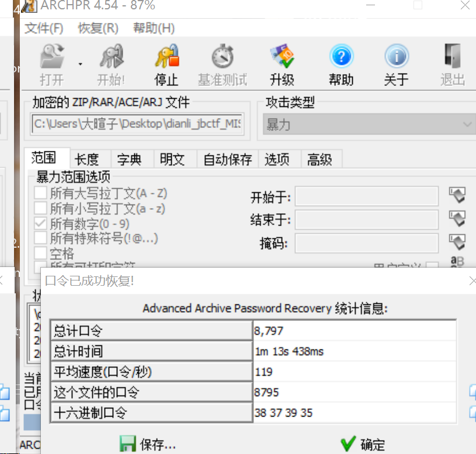This screenshot has height=454, width=476.
Task: Toggle uppercase Latin (A - Z) checkbox
Action: click(40, 193)
